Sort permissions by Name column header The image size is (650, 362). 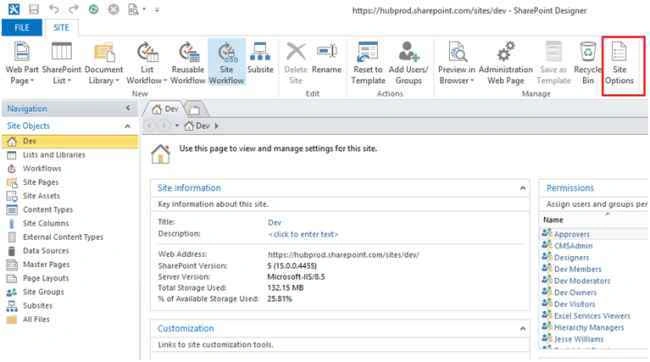tap(553, 220)
